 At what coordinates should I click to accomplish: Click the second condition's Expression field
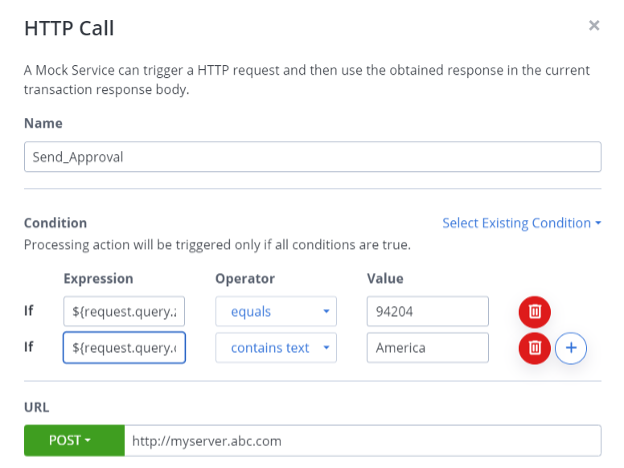(124, 348)
